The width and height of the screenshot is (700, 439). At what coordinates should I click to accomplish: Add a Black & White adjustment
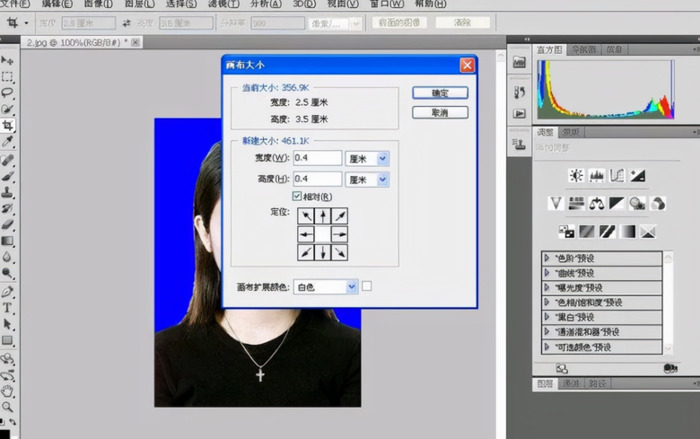tap(617, 204)
